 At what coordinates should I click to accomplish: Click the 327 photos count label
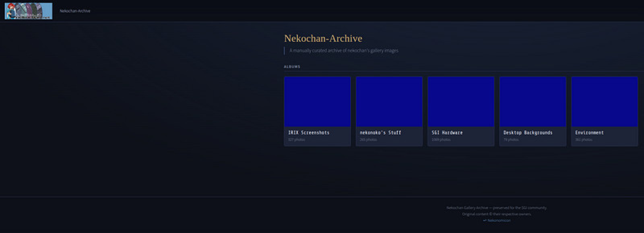coord(296,140)
